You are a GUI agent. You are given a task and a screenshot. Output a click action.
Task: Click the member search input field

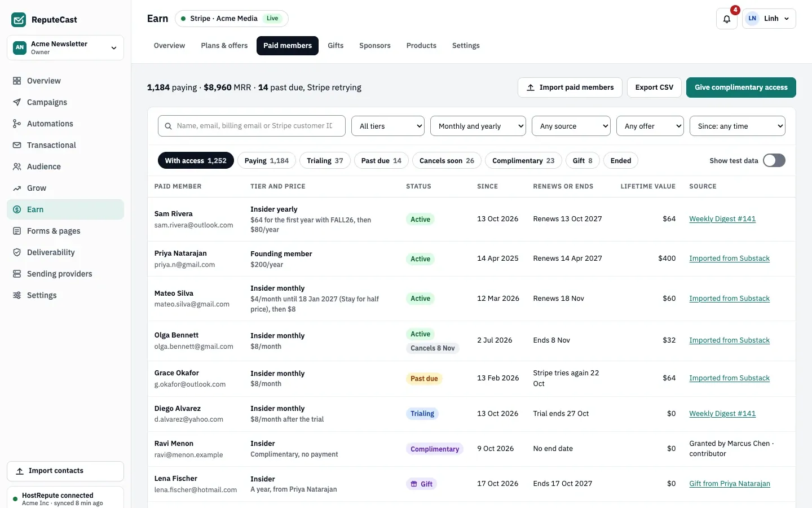click(251, 126)
